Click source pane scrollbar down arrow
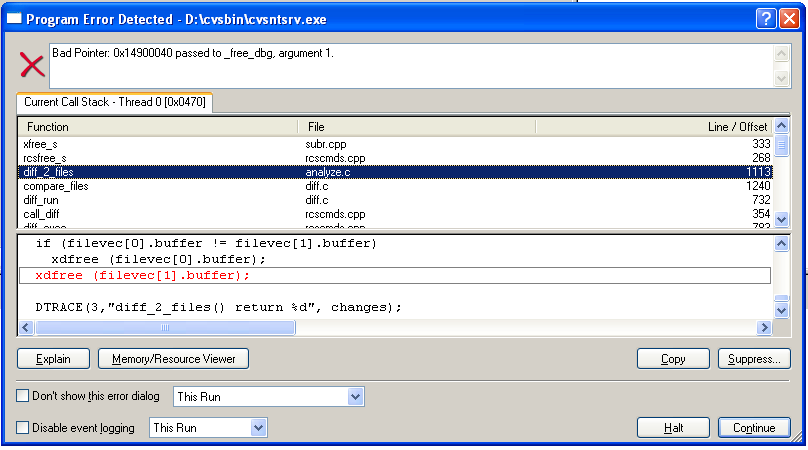Image resolution: width=808 pixels, height=450 pixels. pyautogui.click(x=781, y=310)
